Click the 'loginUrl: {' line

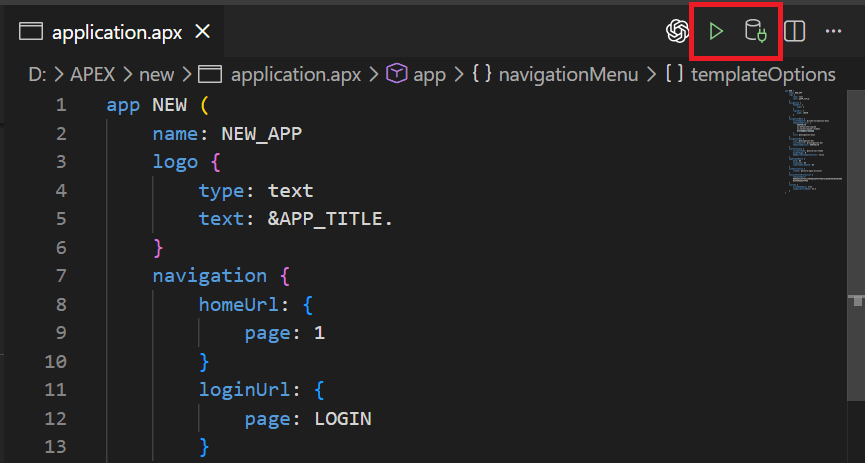point(261,390)
